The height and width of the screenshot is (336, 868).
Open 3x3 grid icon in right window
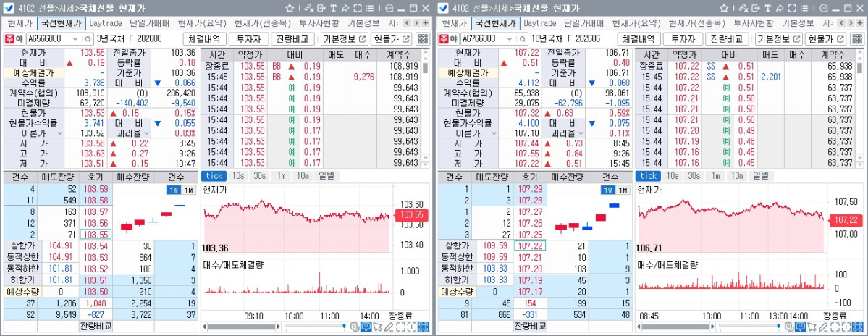click(x=857, y=39)
